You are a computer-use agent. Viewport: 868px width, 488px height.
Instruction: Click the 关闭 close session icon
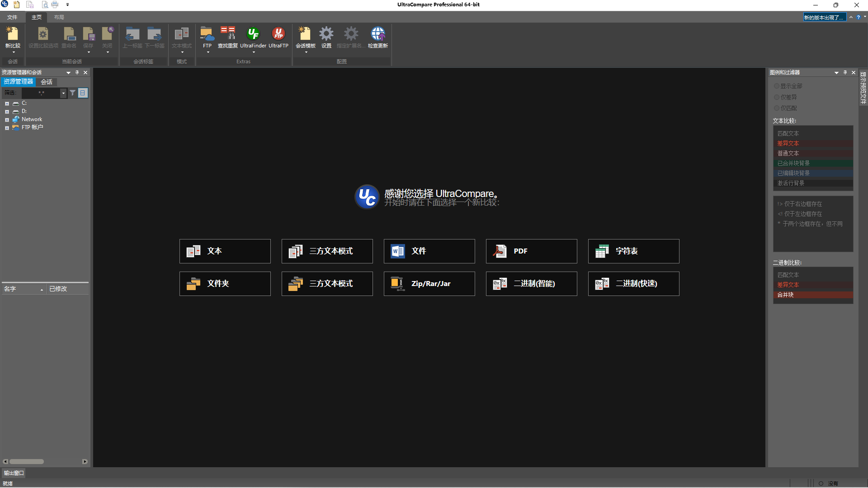click(x=108, y=34)
